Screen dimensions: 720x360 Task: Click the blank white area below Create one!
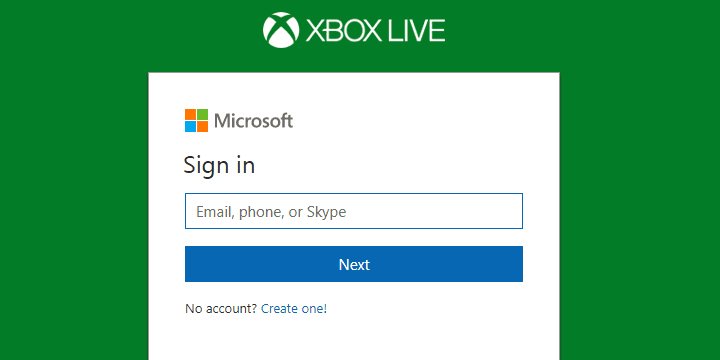[x=354, y=340]
